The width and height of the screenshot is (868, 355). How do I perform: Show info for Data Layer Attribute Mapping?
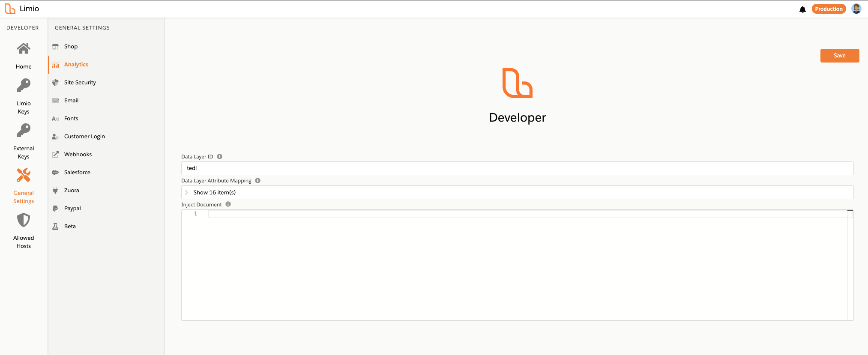pos(257,181)
